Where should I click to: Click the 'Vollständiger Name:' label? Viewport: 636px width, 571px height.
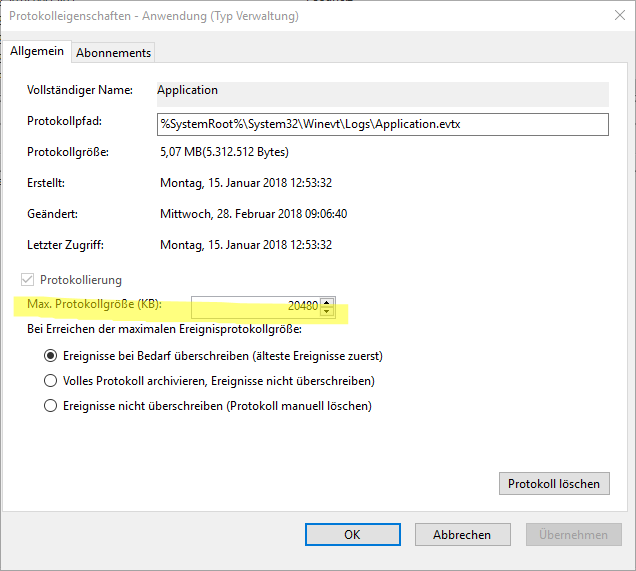pos(80,90)
